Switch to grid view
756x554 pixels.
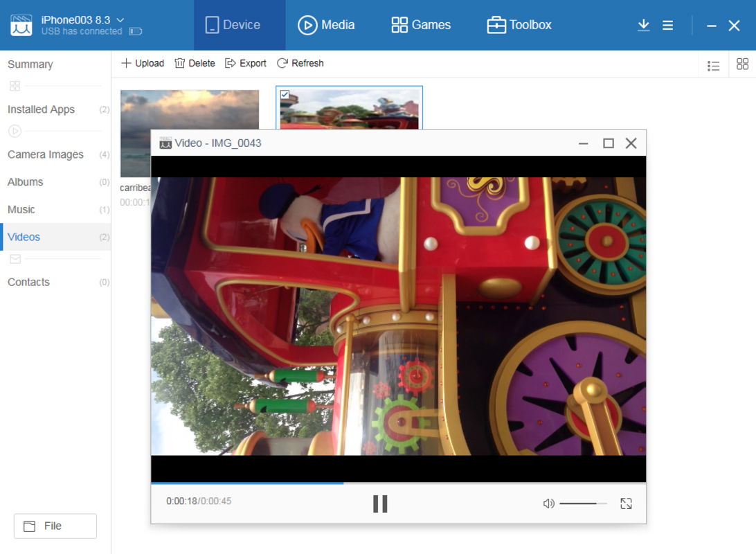[x=742, y=64]
